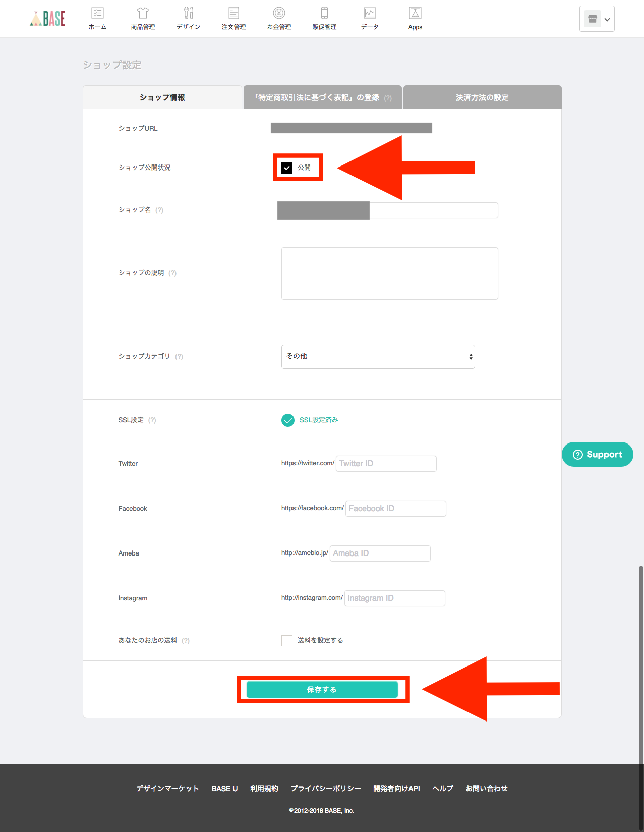Image resolution: width=644 pixels, height=832 pixels.
Task: Switch to the 決済方法の設定 tab
Action: click(x=482, y=97)
